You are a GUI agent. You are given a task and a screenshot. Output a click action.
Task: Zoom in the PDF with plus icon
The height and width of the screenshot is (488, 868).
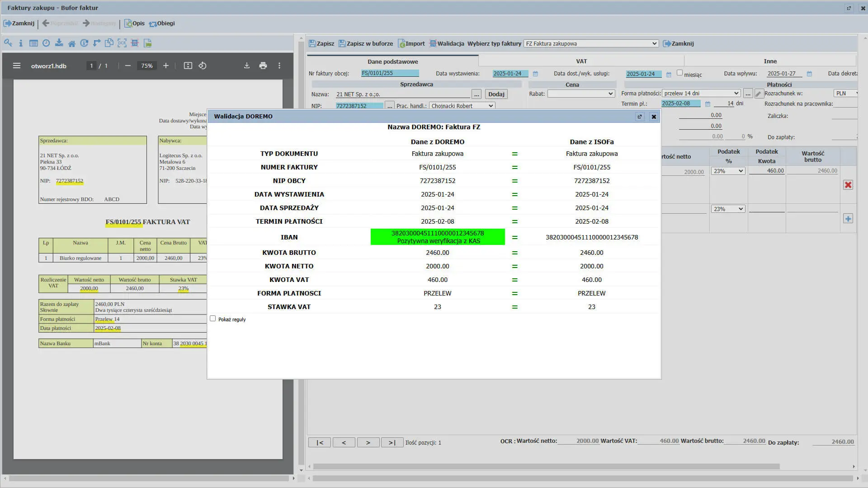tap(166, 66)
